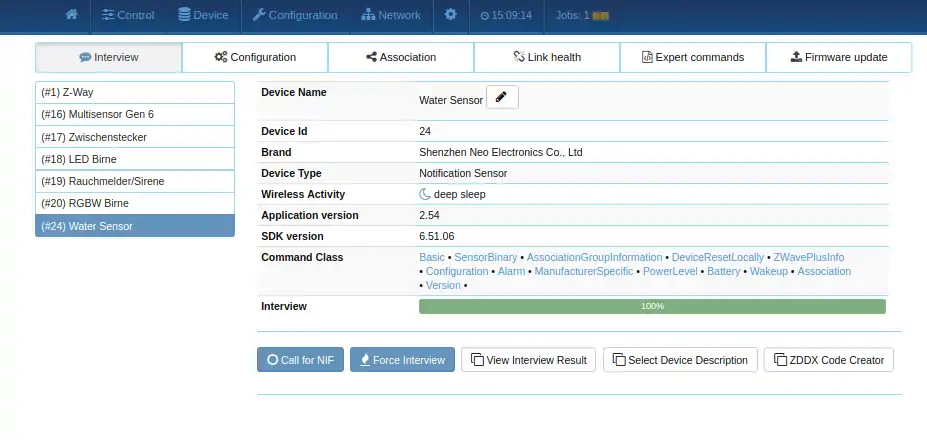
Task: Switch to the Configuration tab below navbar
Action: point(255,57)
